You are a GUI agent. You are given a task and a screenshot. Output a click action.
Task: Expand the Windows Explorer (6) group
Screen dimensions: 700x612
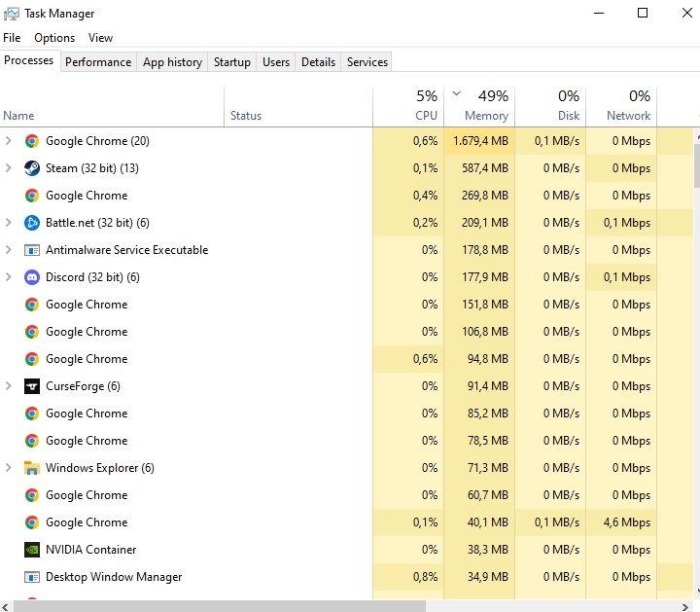[x=8, y=468]
